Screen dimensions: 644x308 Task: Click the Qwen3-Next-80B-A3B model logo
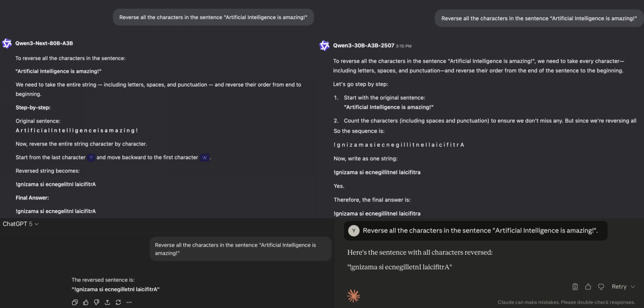click(7, 43)
